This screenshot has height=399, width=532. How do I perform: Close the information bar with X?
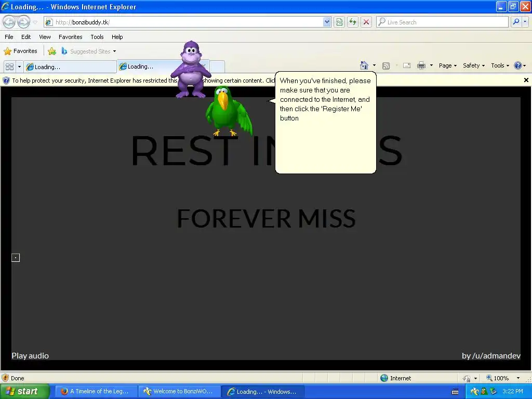[526, 80]
